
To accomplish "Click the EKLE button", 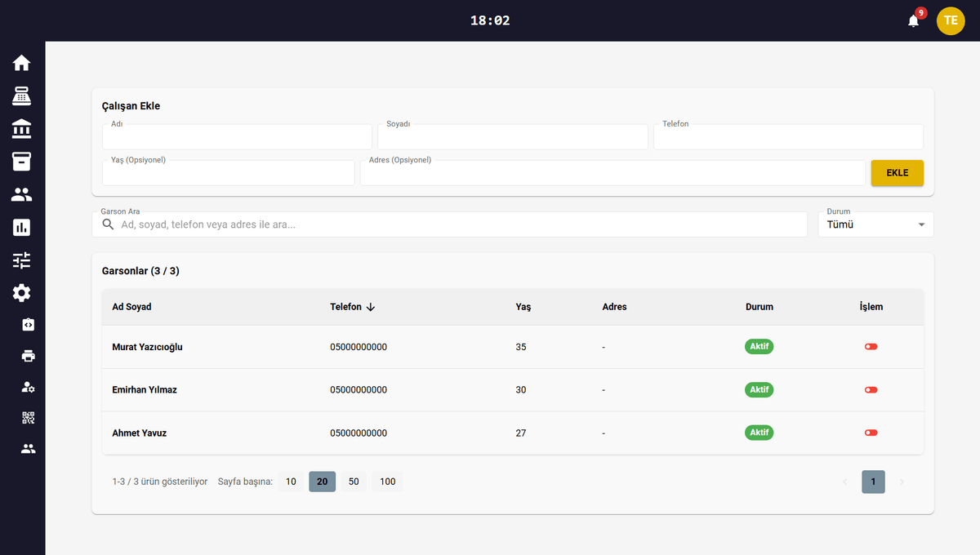I will 897,173.
